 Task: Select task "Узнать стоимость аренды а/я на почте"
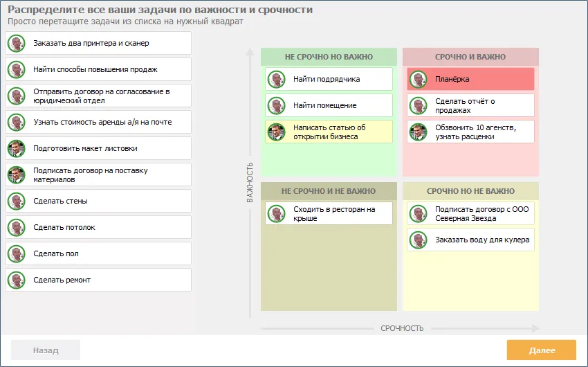[98, 122]
